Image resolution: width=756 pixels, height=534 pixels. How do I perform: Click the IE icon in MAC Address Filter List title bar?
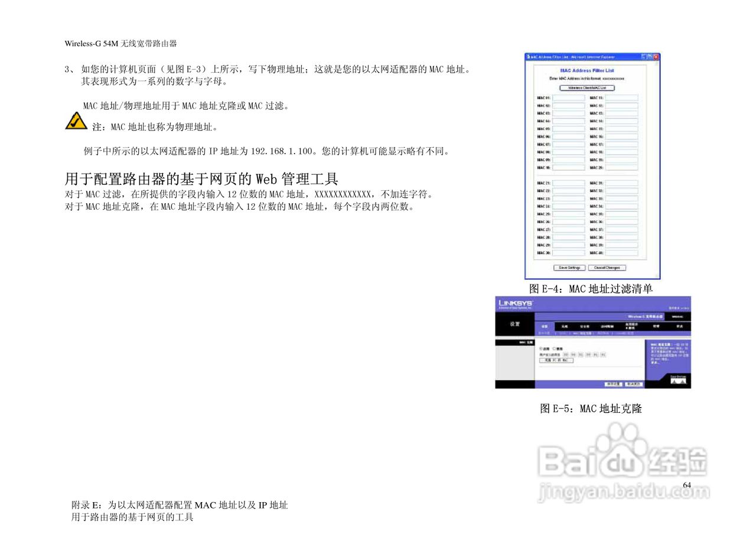click(x=529, y=56)
